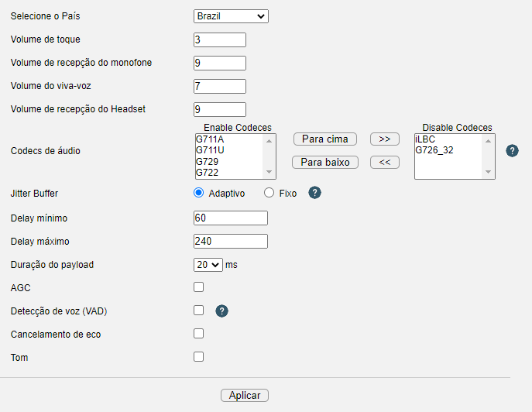Toggle the Tom checkbox

pyautogui.click(x=198, y=357)
